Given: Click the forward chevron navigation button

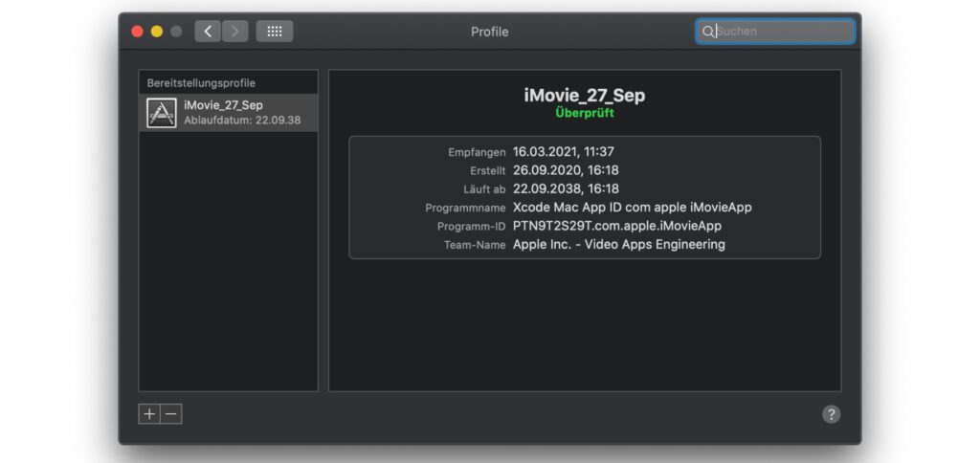Looking at the screenshot, I should tap(235, 32).
